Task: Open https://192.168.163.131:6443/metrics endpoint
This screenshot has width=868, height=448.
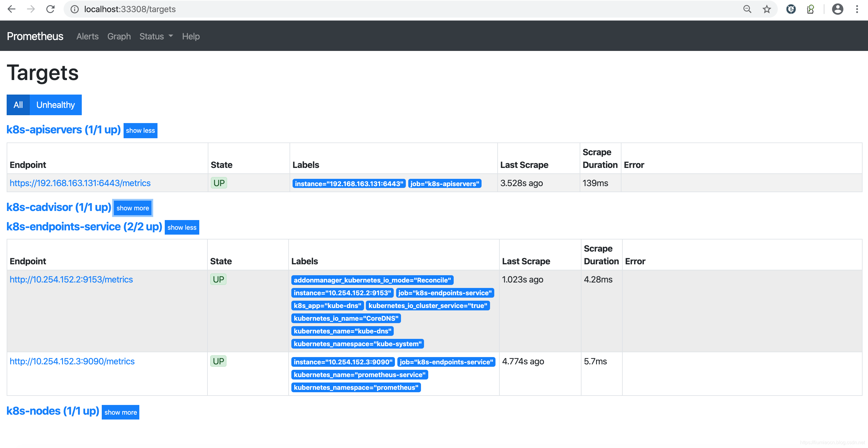Action: coord(80,183)
